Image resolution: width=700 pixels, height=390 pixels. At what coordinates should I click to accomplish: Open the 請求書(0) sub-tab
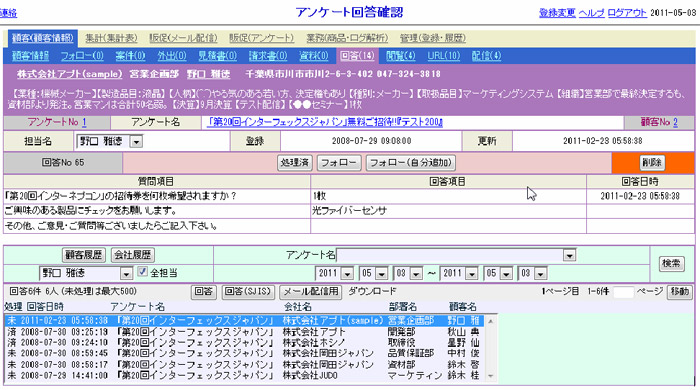[x=268, y=56]
